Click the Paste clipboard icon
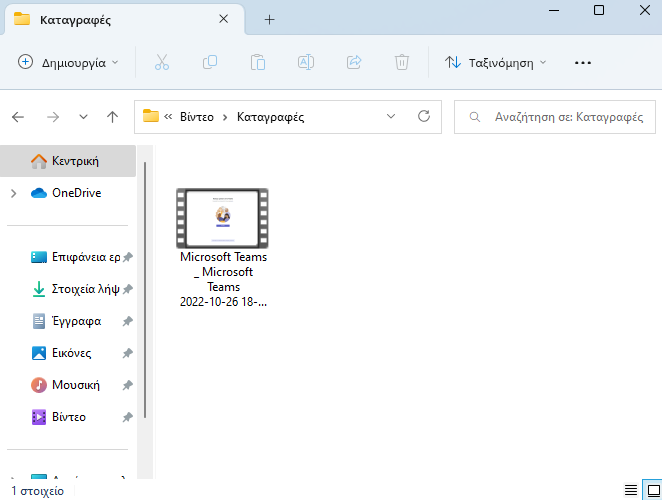This screenshot has height=500, width=662. tap(258, 62)
